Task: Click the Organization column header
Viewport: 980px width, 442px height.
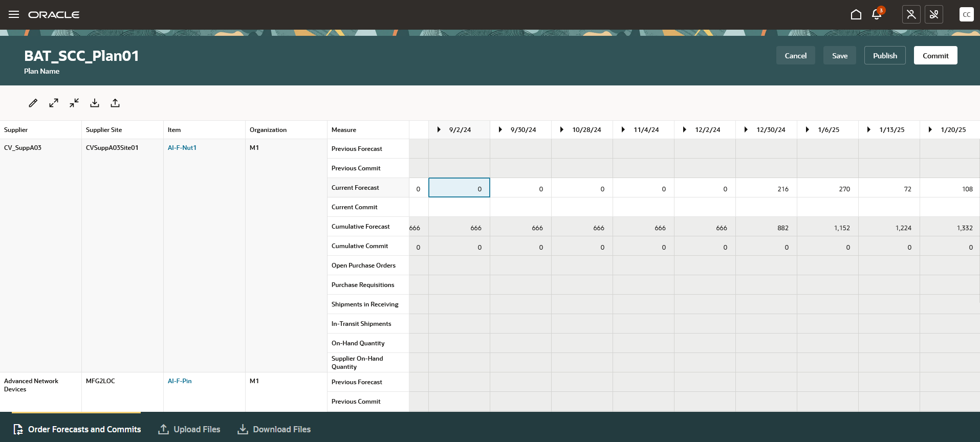Action: click(x=286, y=130)
